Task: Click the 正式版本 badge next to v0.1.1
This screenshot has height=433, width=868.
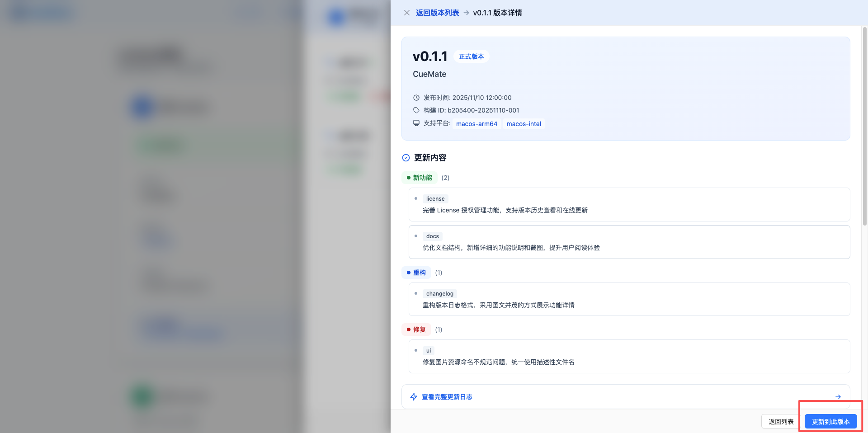Action: [x=471, y=56]
